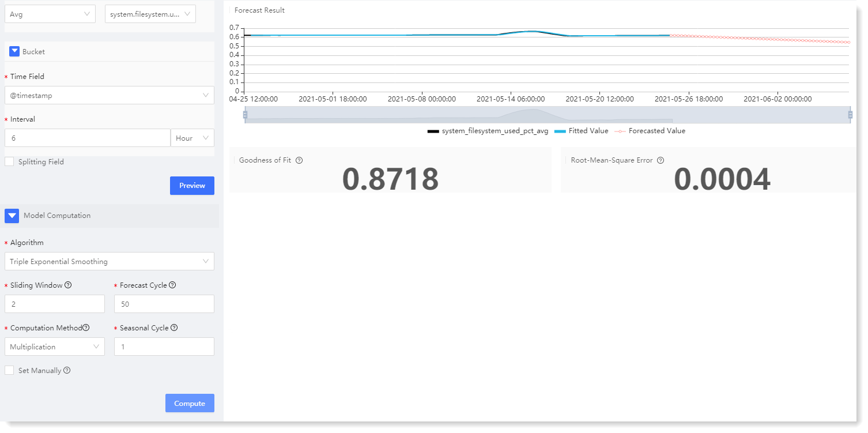The height and width of the screenshot is (433, 868).
Task: Open the @timestamp Time Field dropdown
Action: [110, 95]
